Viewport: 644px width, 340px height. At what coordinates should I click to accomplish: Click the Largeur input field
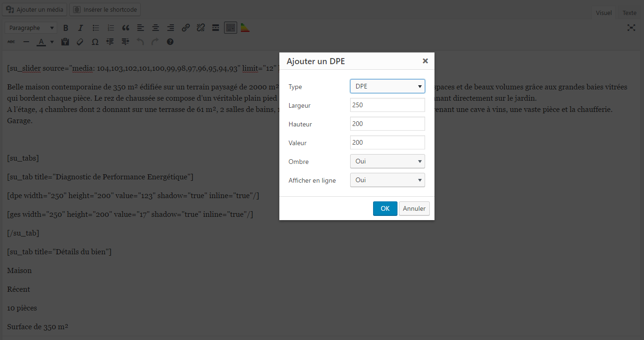(x=388, y=105)
